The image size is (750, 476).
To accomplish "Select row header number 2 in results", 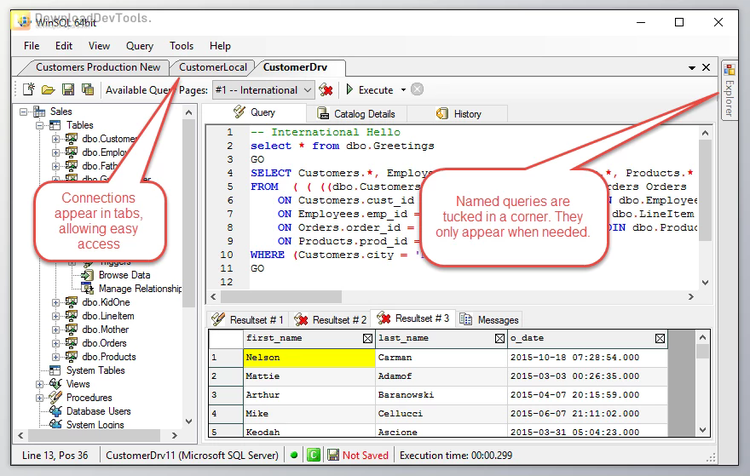I will [x=226, y=376].
